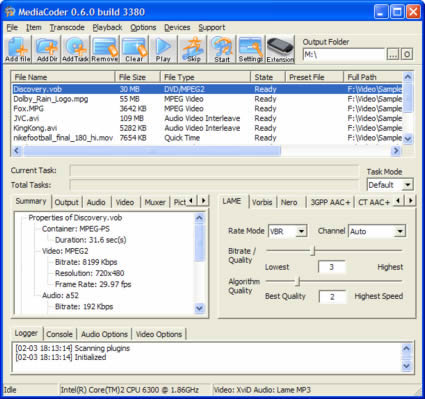425x399 pixels.
Task: Open the Rate Mode VBR dropdown
Action: pyautogui.click(x=288, y=231)
